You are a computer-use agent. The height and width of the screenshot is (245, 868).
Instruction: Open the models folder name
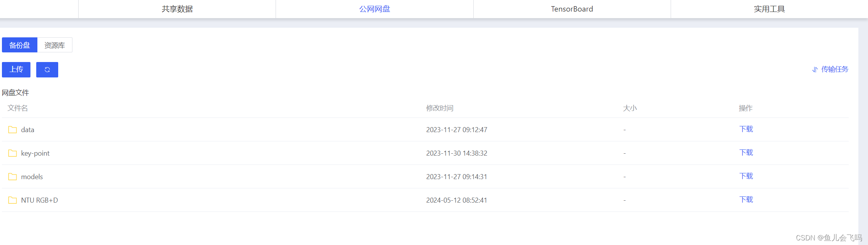[32, 177]
